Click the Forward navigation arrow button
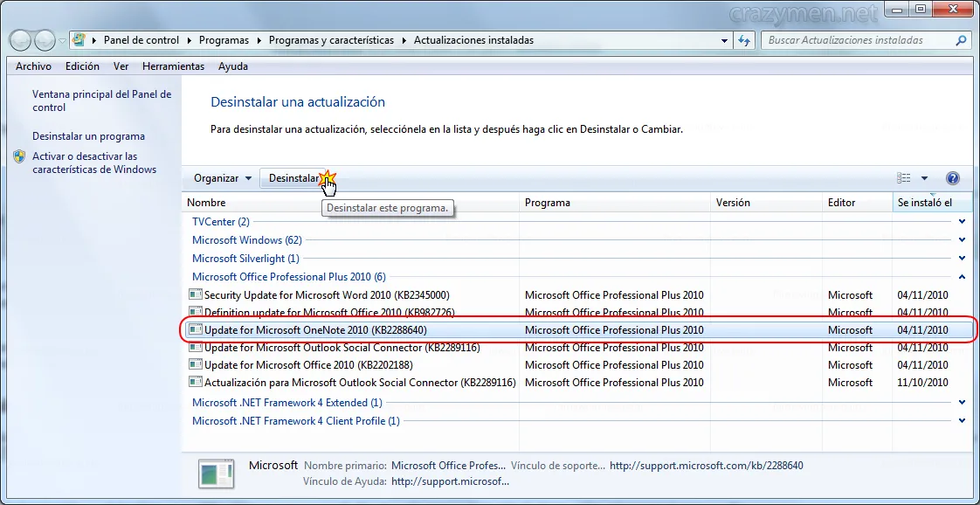 [x=45, y=40]
